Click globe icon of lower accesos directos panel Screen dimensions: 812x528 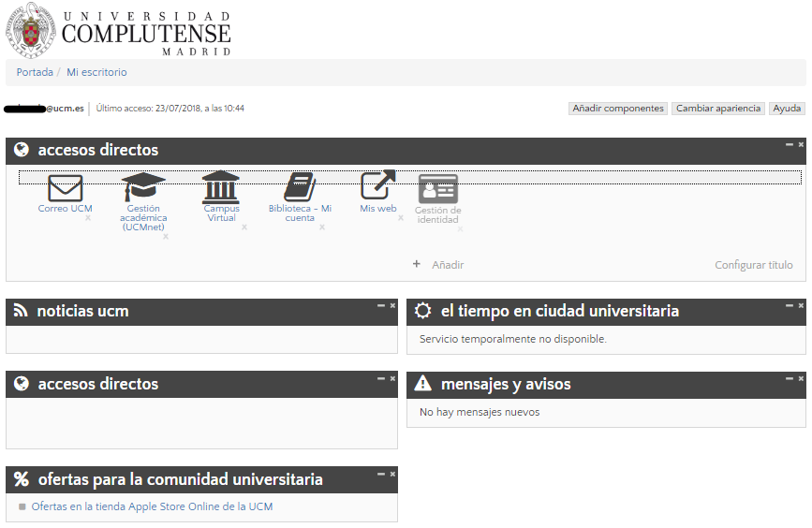pyautogui.click(x=22, y=384)
